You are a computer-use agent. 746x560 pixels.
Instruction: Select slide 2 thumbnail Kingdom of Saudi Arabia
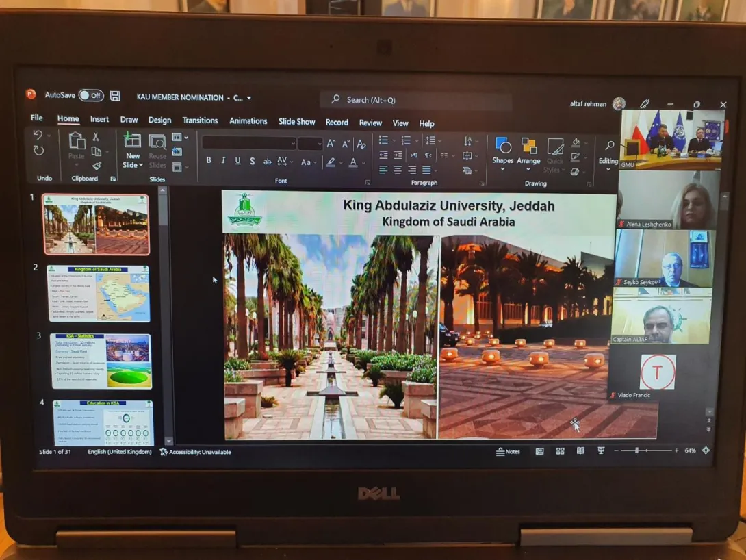pyautogui.click(x=98, y=293)
